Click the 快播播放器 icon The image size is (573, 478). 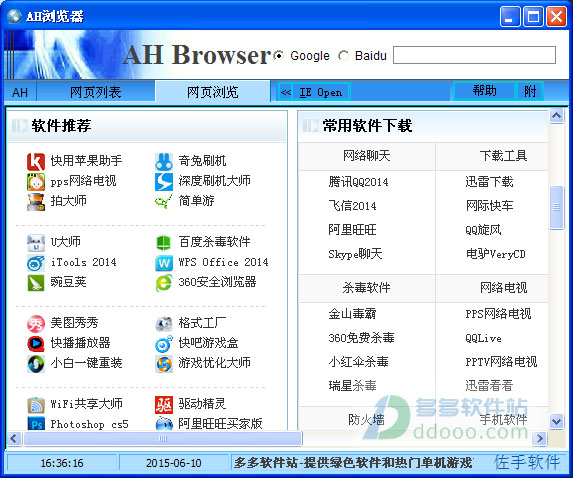pyautogui.click(x=36, y=343)
